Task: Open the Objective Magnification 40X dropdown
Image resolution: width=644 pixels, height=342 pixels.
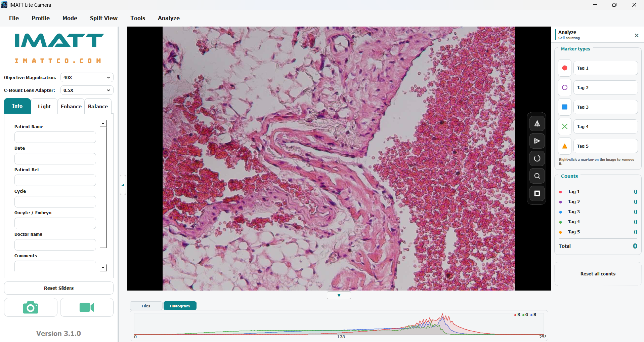Action: pos(87,77)
